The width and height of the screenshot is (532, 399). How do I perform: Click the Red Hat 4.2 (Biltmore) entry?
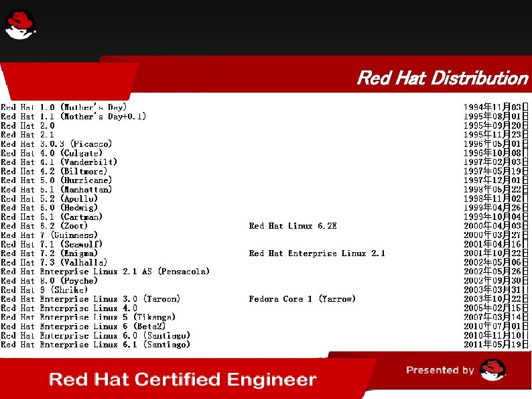54,171
